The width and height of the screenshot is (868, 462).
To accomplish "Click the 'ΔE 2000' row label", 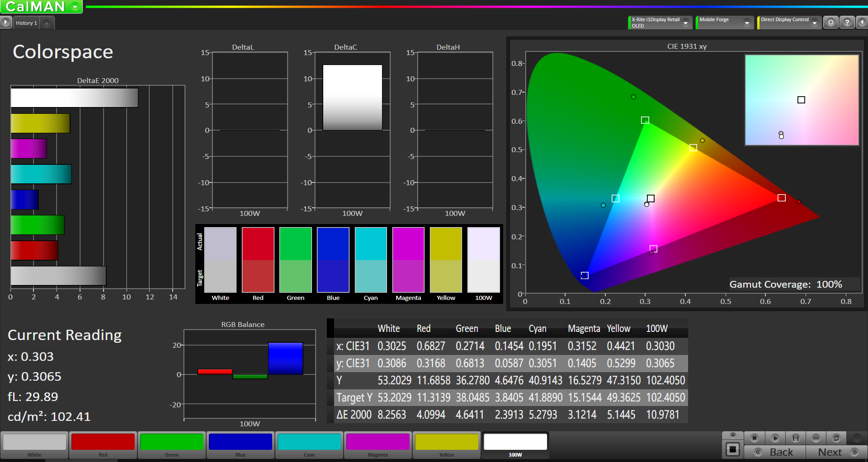I will click(x=354, y=415).
